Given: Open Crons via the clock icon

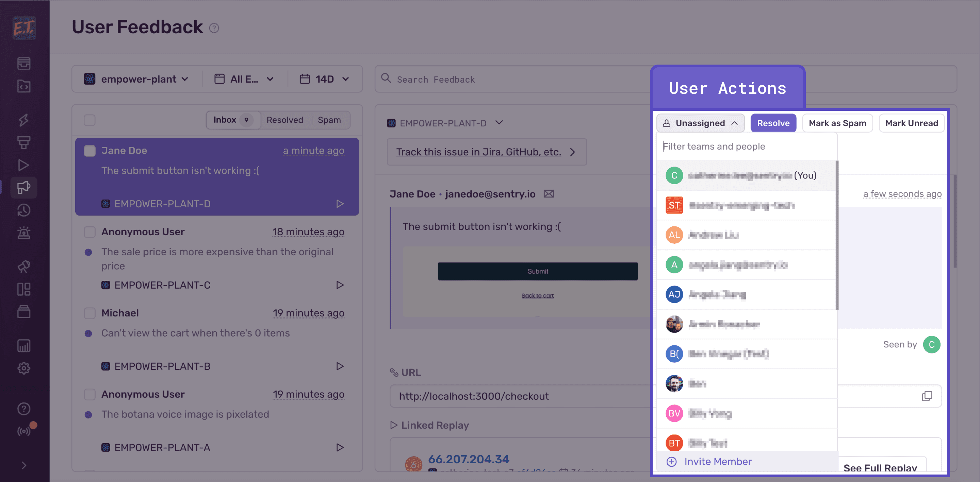Looking at the screenshot, I should click(x=23, y=210).
